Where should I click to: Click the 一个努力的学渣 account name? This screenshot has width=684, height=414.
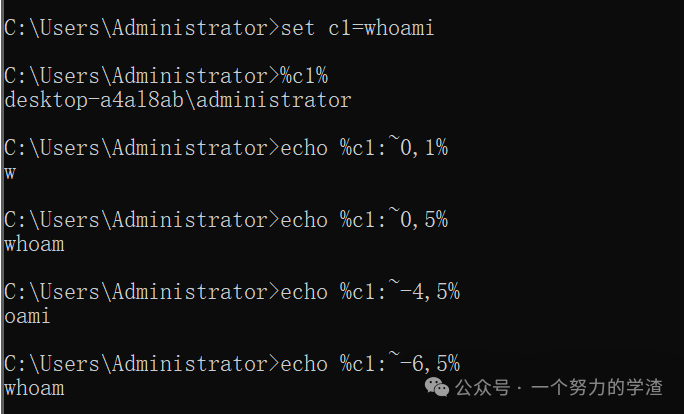click(596, 387)
